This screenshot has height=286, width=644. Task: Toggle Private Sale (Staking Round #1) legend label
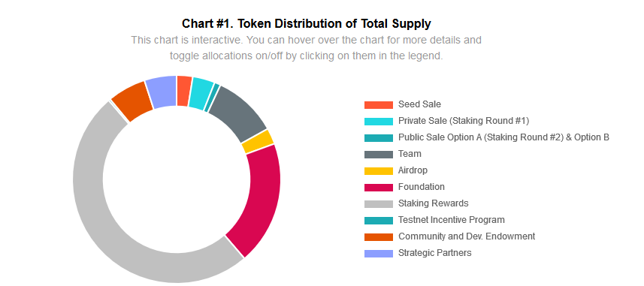[x=464, y=121]
